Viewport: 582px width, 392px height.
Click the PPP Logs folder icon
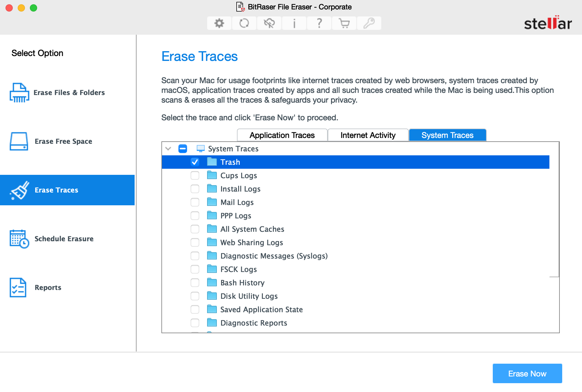[x=212, y=215]
